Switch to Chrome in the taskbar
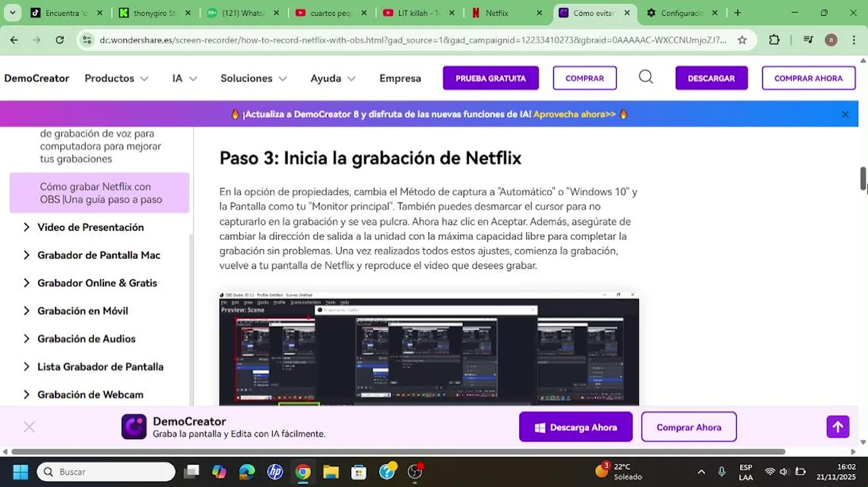The width and height of the screenshot is (868, 487). coord(303,471)
